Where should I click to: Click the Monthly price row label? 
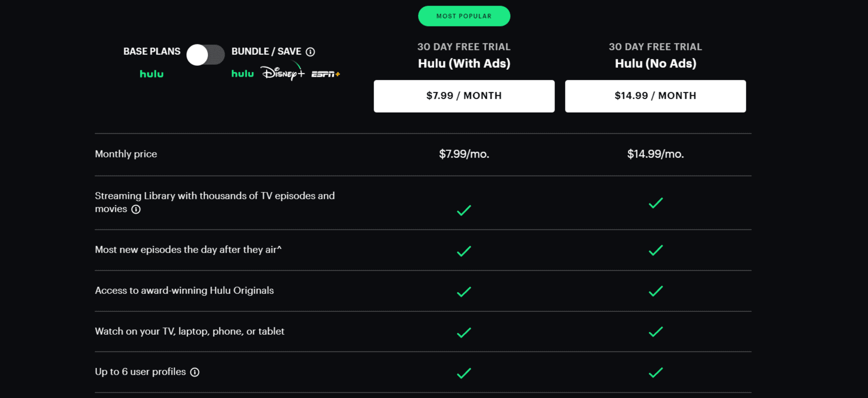[x=126, y=154]
